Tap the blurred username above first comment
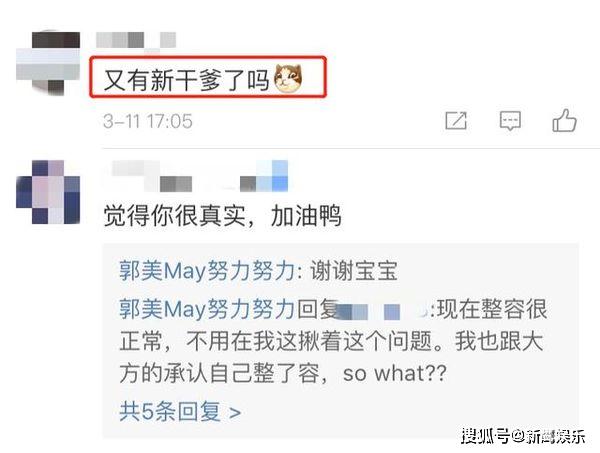 [136, 40]
